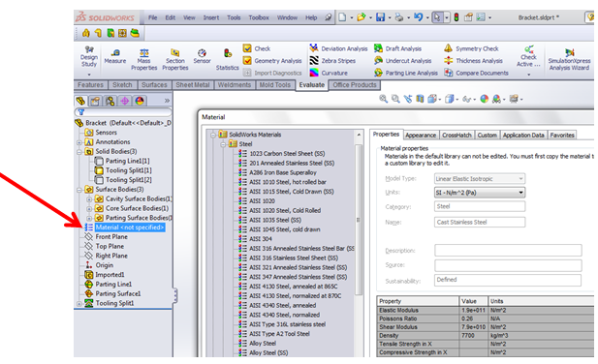Open Mass Properties
Image resolution: width=598 pixels, height=364 pixels.
143,59
